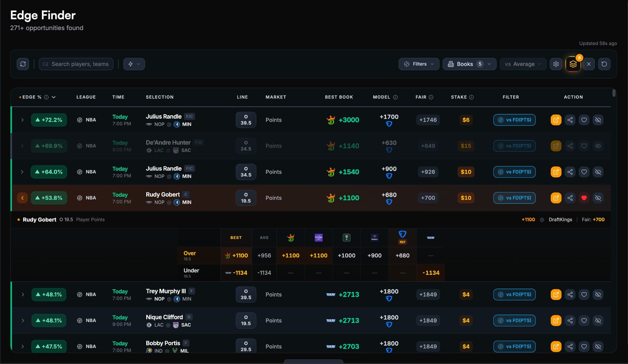Share the Rudy Gobert bet
This screenshot has width=628, height=364.
(570, 198)
